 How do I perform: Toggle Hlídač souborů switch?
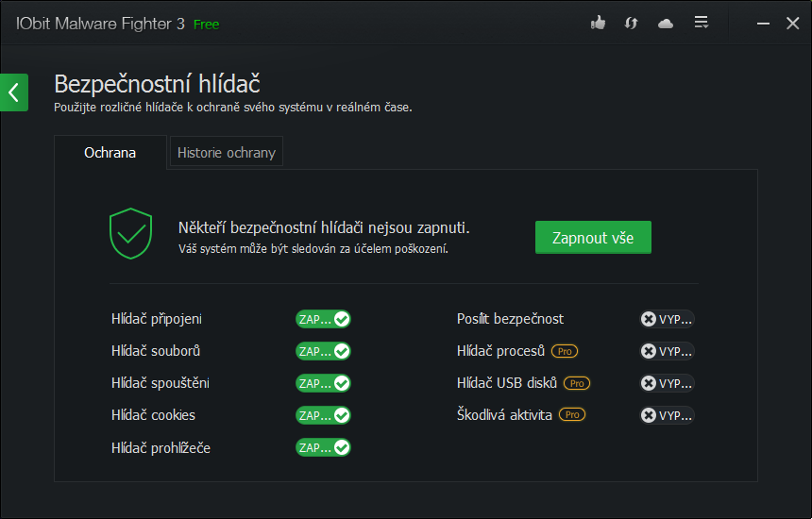(323, 351)
